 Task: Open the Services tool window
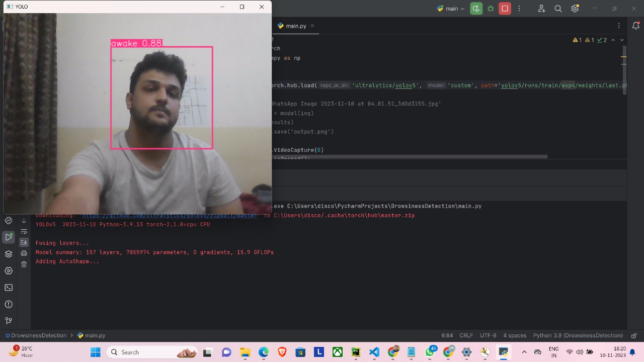[8, 270]
